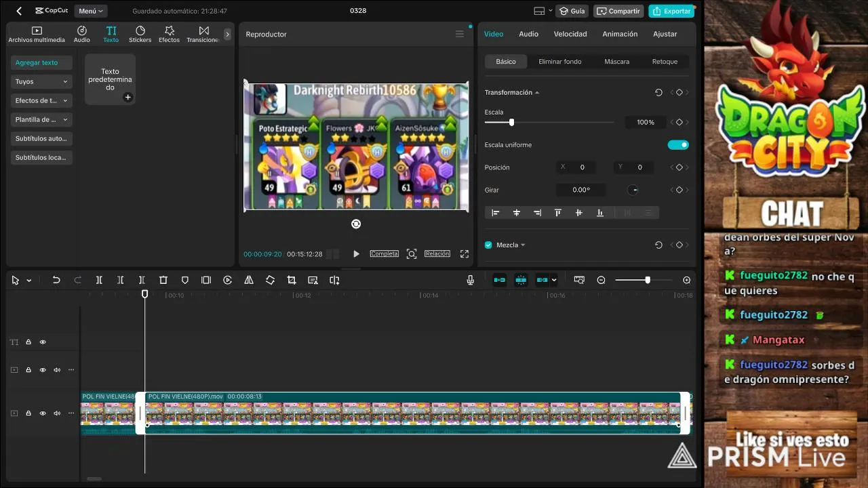Expand the Efectos de texto category

pyautogui.click(x=41, y=100)
